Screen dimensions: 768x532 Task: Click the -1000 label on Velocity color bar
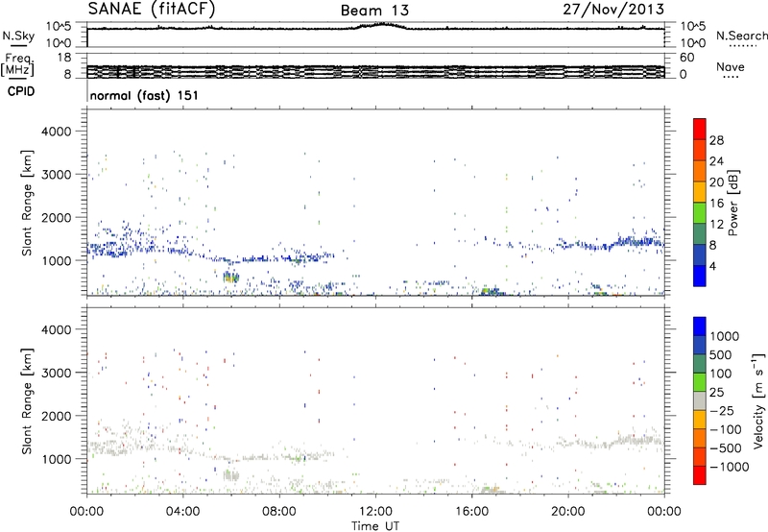coord(730,467)
